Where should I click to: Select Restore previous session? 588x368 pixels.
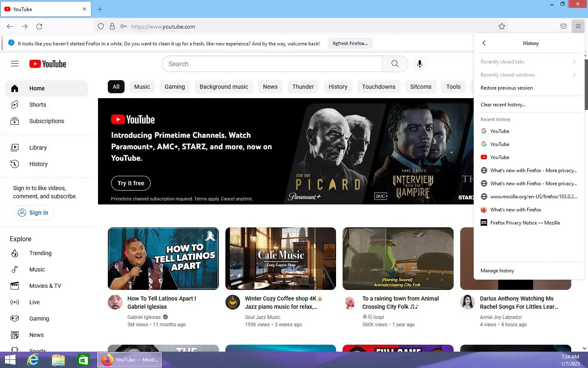[x=529, y=88]
